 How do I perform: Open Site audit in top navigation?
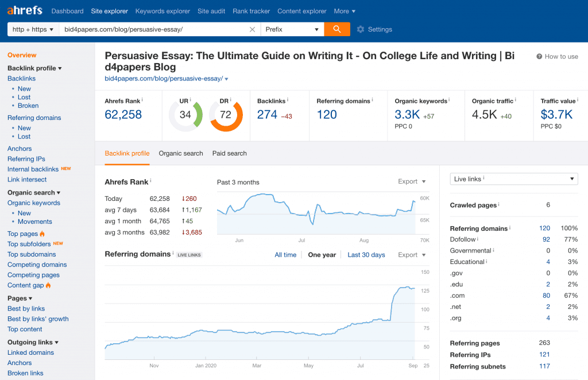click(x=211, y=11)
